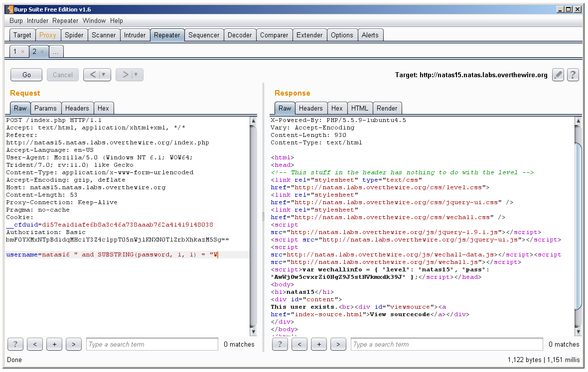Click request pane scrollbar up arrow
This screenshot has height=372, width=588.
click(253, 121)
